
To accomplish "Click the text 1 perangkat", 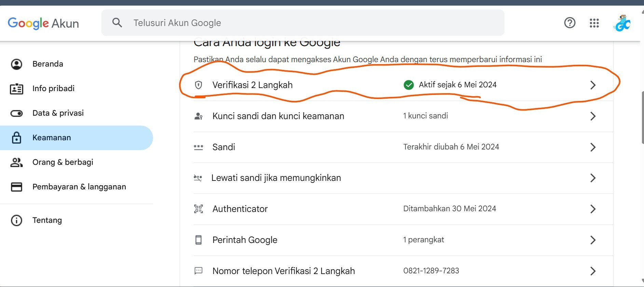I will (x=424, y=240).
